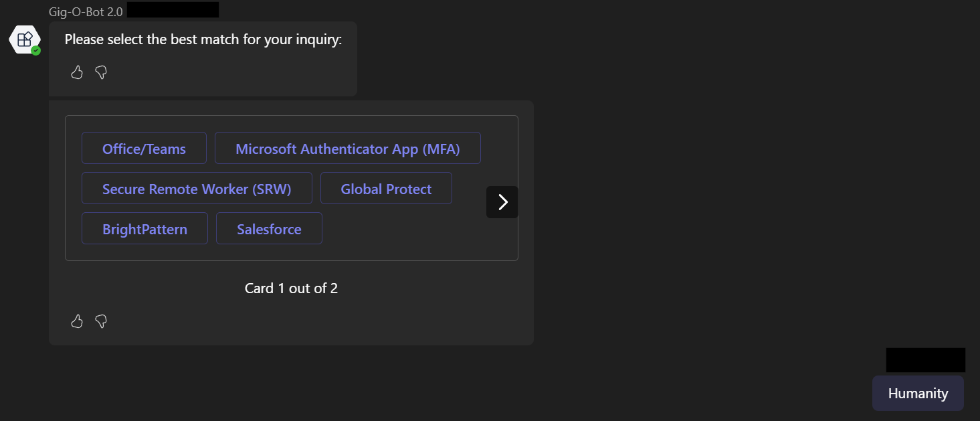Screen dimensions: 980x421
Task: Choose the Office/Teams option
Action: [x=144, y=149]
